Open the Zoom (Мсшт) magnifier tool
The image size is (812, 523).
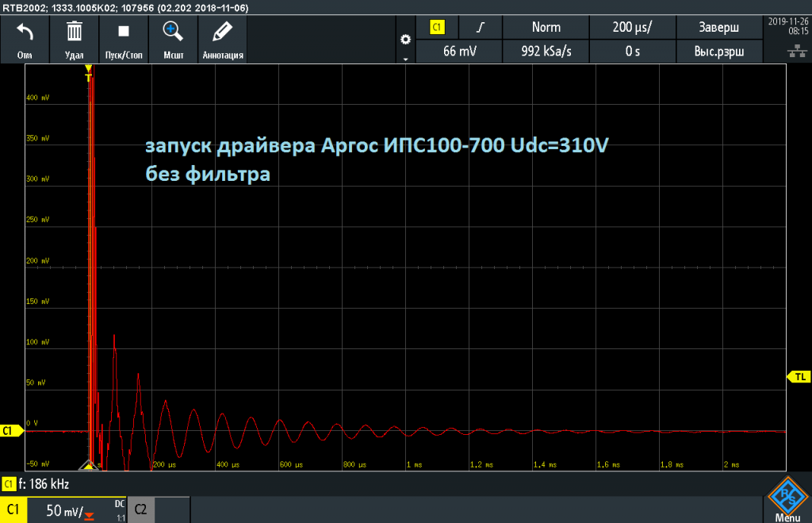click(x=172, y=32)
